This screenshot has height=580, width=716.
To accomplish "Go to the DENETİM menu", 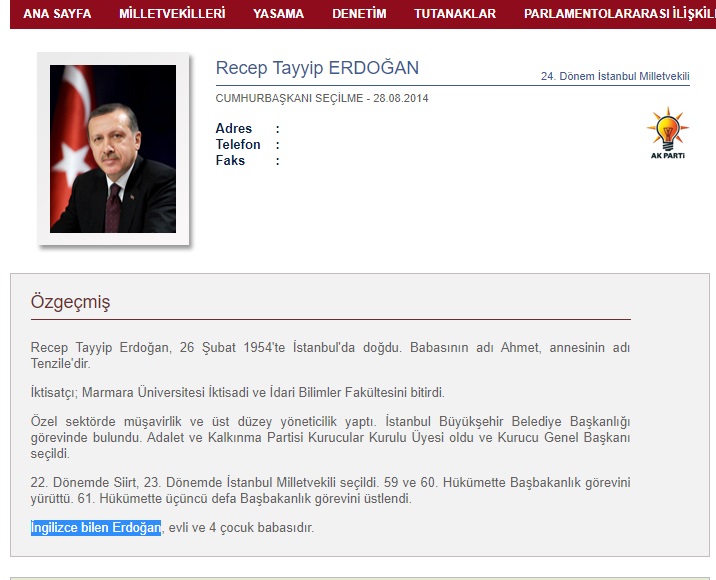I will point(359,14).
